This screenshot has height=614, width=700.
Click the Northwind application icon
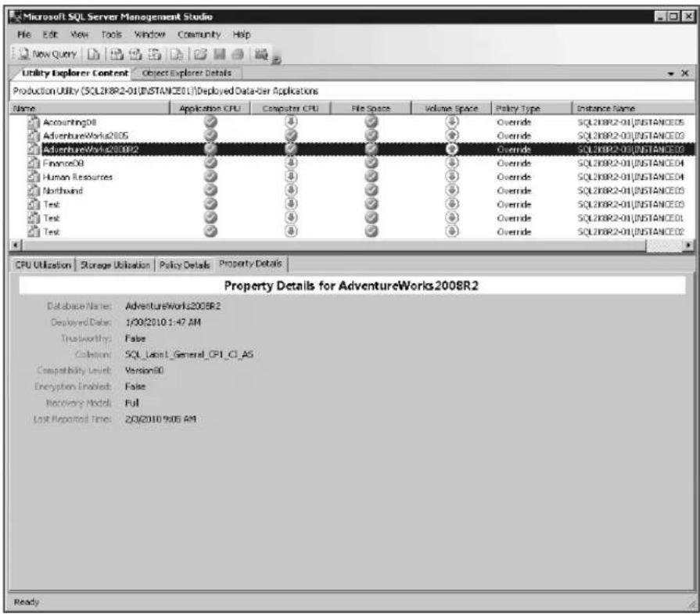(34, 191)
